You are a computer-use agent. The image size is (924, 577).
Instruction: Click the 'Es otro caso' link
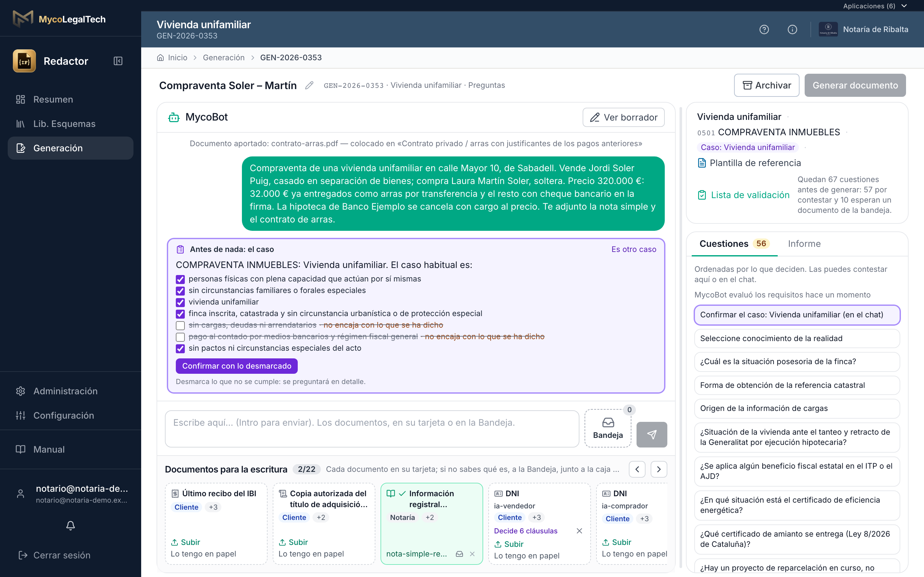click(634, 249)
